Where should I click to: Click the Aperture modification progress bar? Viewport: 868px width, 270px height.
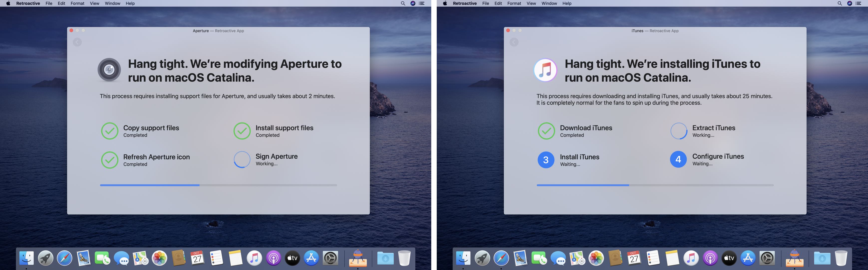click(x=218, y=185)
